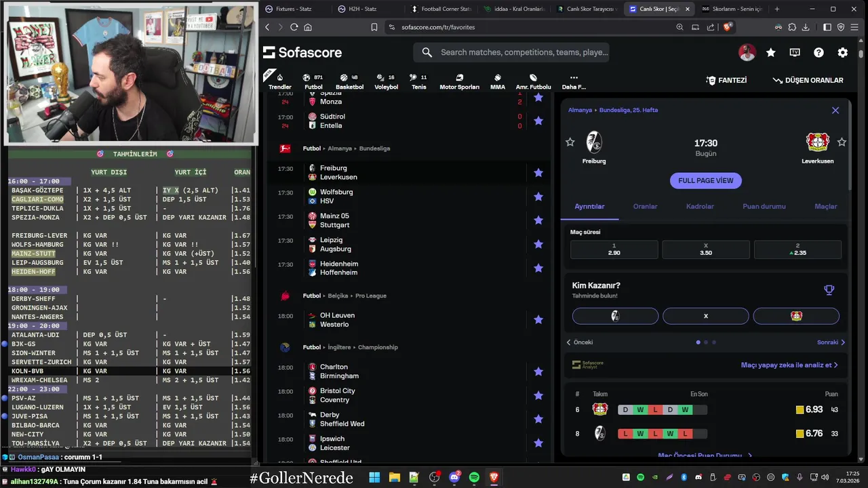Click the Sofascore logo

[x=302, y=52]
